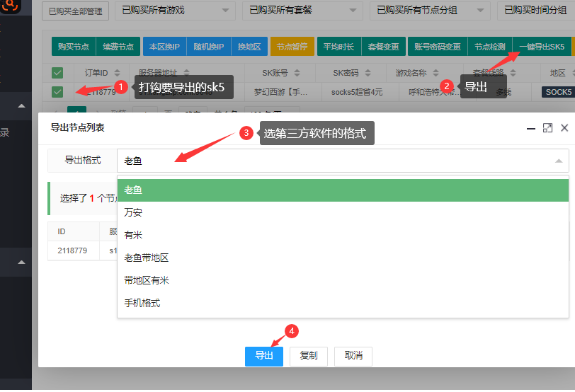Click the 套餐变更 button
This screenshot has height=392, width=575.
click(x=384, y=47)
